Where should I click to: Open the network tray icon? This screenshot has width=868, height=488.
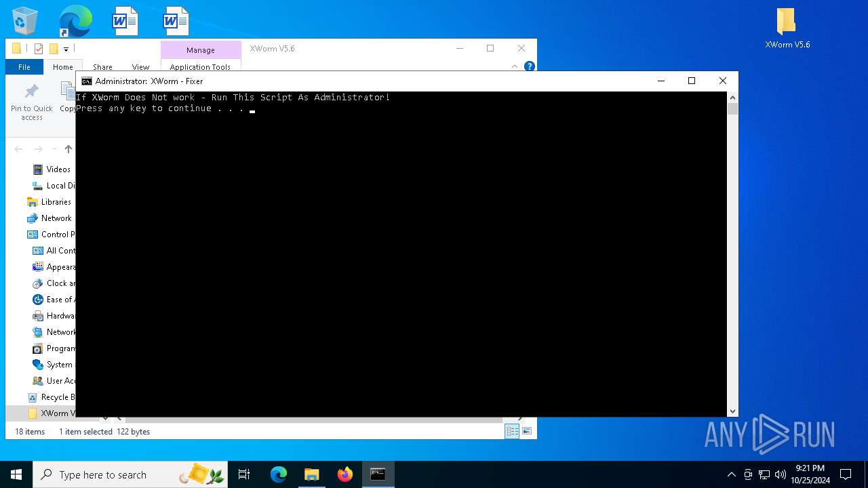[x=764, y=474]
